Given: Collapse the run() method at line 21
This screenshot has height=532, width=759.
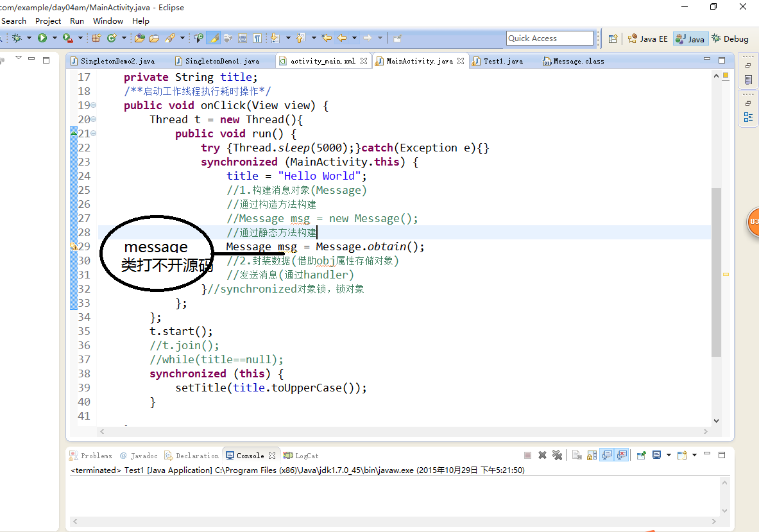Looking at the screenshot, I should point(94,133).
